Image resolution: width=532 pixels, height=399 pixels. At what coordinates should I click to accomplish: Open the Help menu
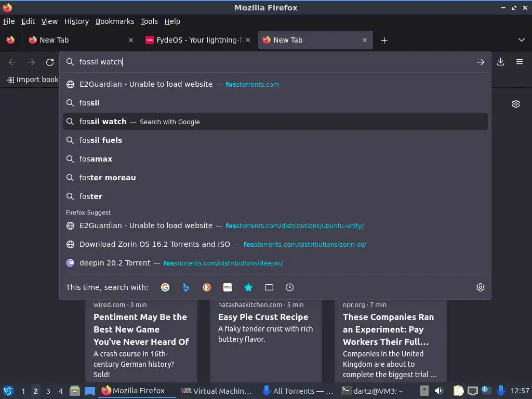(x=172, y=21)
